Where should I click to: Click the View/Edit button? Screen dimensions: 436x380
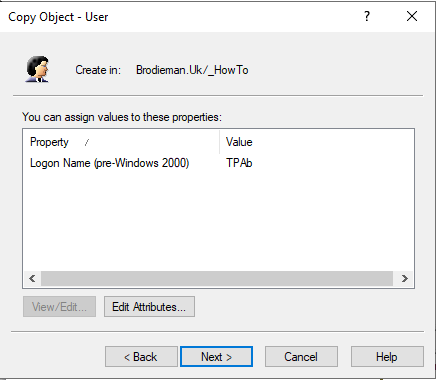[59, 307]
